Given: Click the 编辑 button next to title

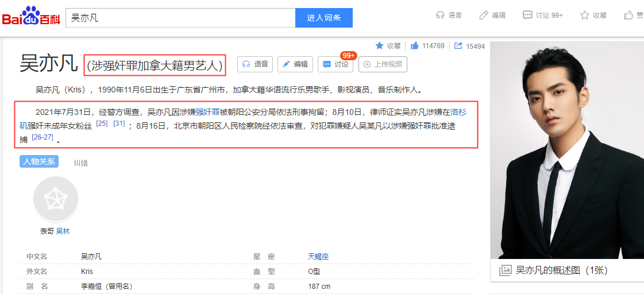Looking at the screenshot, I should (x=295, y=64).
